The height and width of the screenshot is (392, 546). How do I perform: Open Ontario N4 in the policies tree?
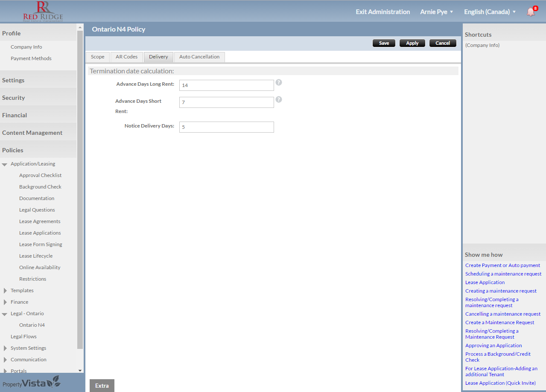(x=32, y=325)
